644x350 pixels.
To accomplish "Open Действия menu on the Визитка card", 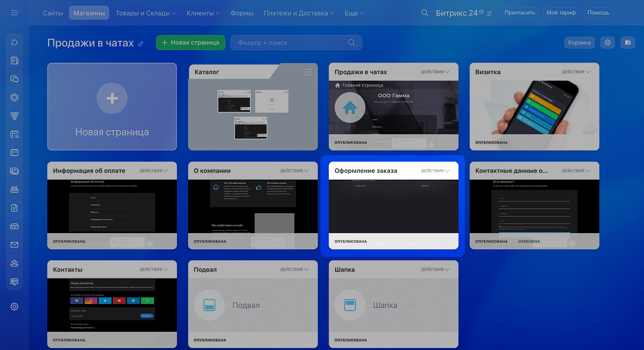I will (x=576, y=72).
